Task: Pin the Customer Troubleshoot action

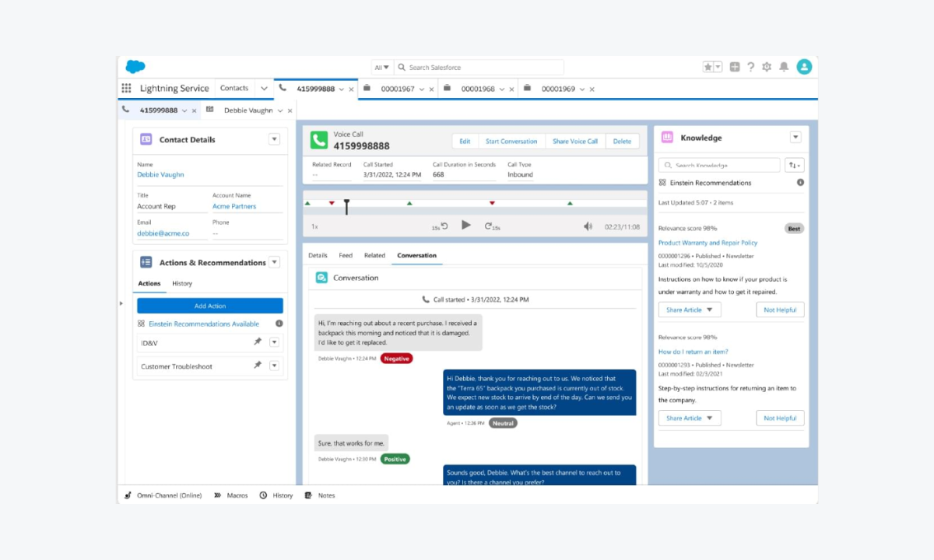Action: pos(258,366)
